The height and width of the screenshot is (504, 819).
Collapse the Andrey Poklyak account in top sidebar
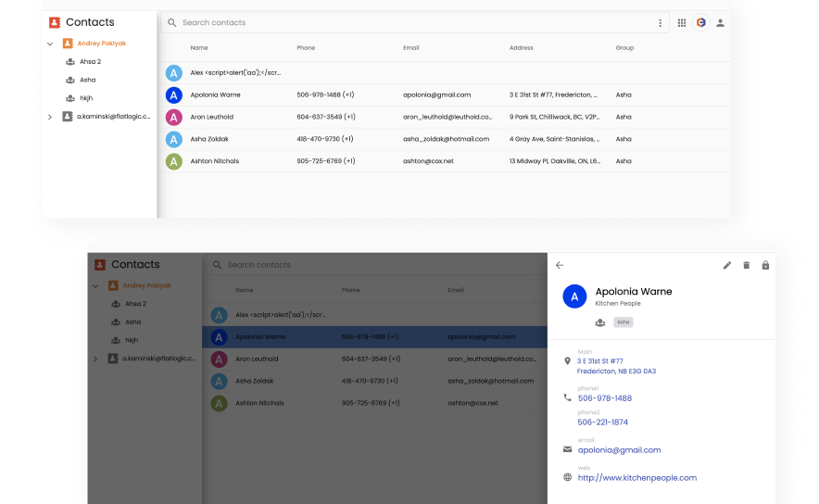coord(50,44)
